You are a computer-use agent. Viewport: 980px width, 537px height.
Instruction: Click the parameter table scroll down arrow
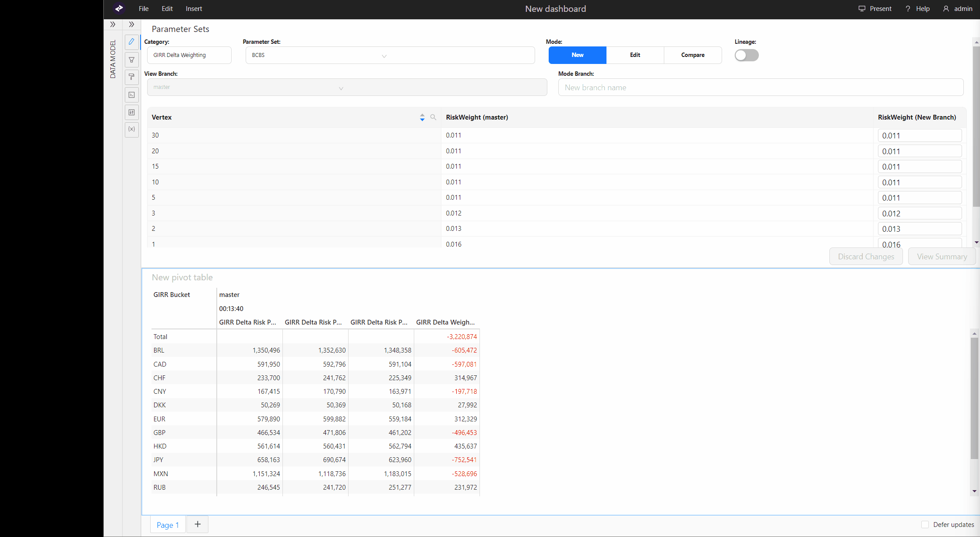click(x=976, y=242)
